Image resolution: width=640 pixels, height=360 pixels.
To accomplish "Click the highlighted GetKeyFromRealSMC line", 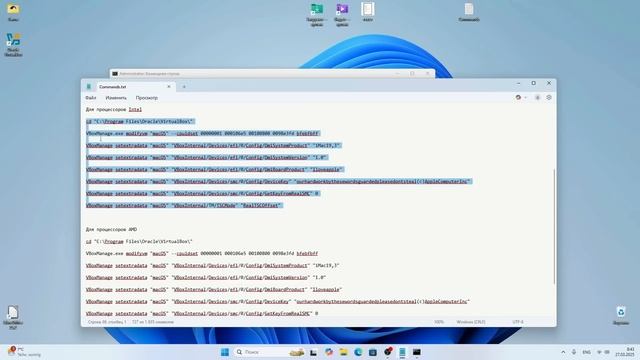I will point(202,193).
